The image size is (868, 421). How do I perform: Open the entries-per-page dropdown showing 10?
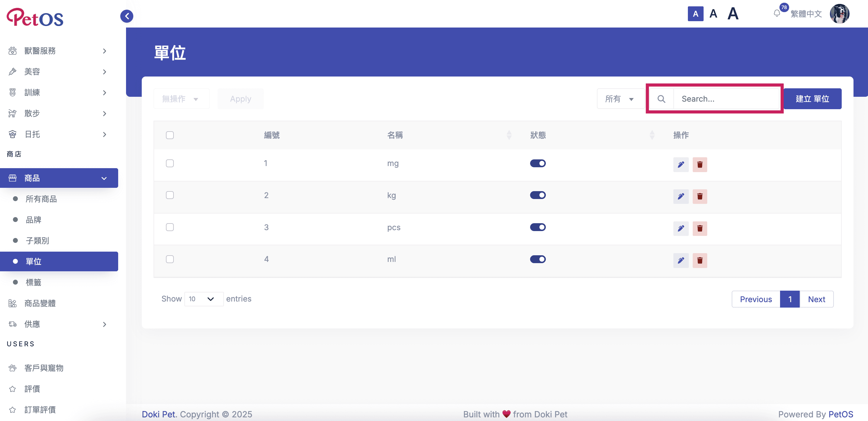pos(204,299)
